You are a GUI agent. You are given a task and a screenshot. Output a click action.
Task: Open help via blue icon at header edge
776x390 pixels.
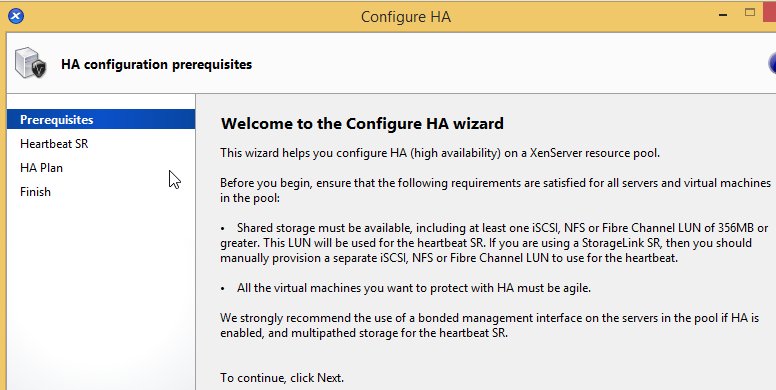click(x=772, y=63)
